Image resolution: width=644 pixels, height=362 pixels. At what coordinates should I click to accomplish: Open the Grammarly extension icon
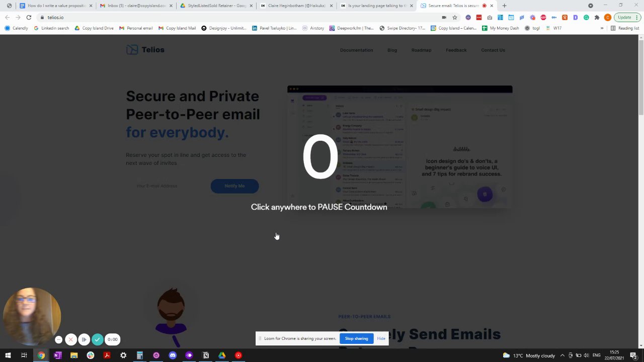point(586,18)
